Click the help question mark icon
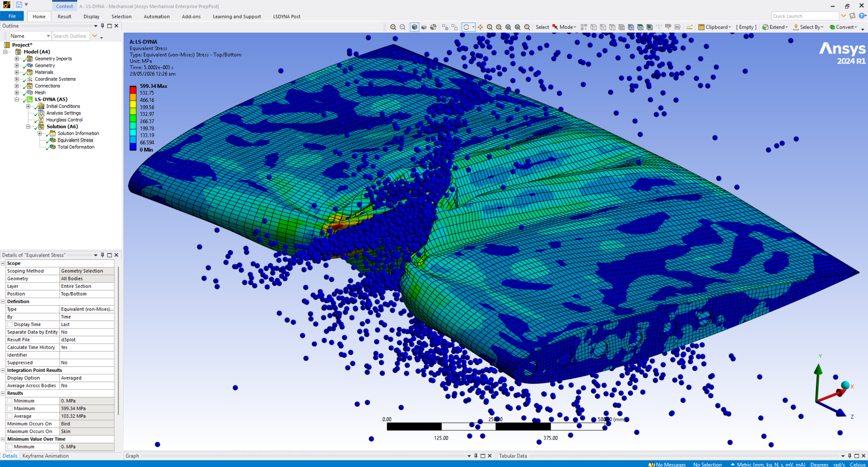 [862, 16]
